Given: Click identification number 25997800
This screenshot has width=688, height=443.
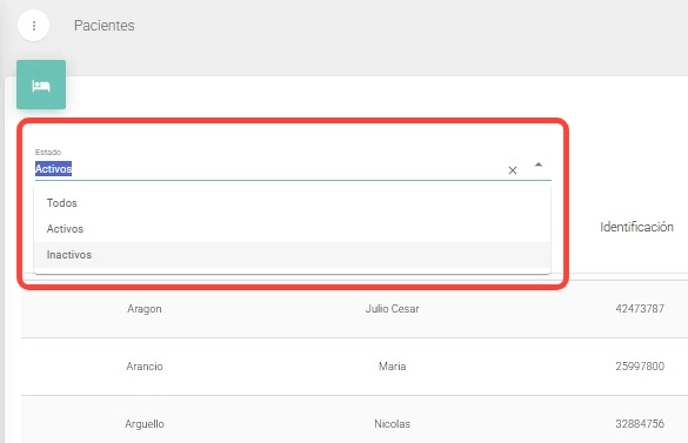Looking at the screenshot, I should [x=640, y=367].
